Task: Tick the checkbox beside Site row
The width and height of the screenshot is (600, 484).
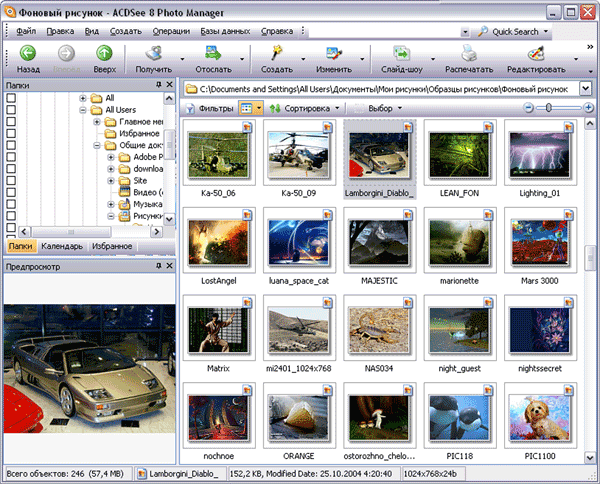Action: [11, 181]
